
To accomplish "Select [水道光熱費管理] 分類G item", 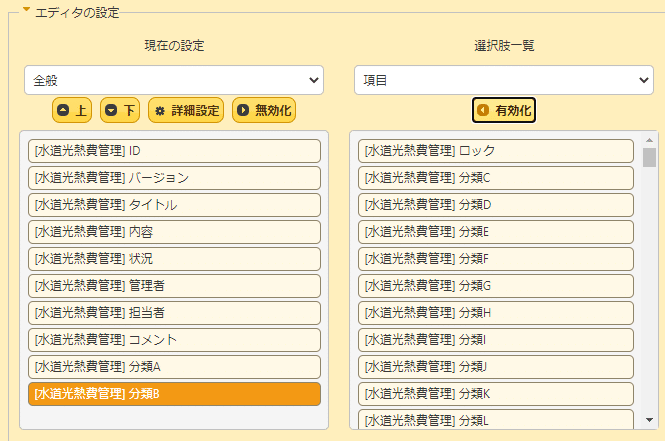I will pyautogui.click(x=496, y=286).
